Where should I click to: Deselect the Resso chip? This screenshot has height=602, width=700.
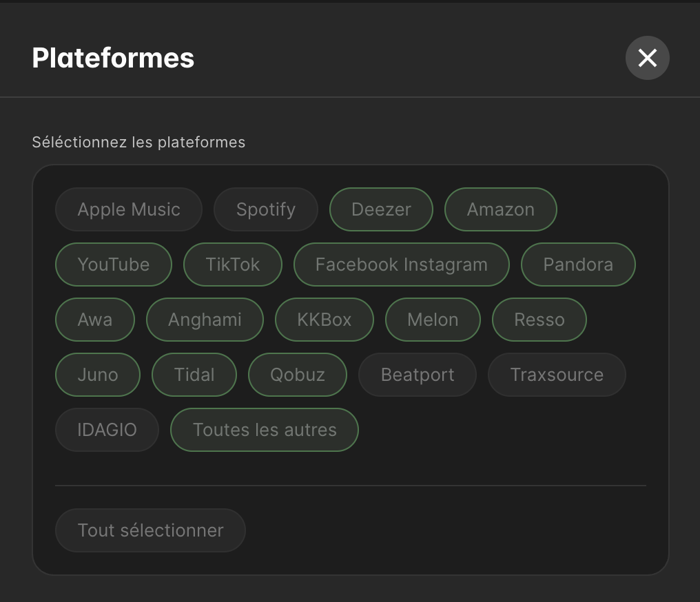539,320
